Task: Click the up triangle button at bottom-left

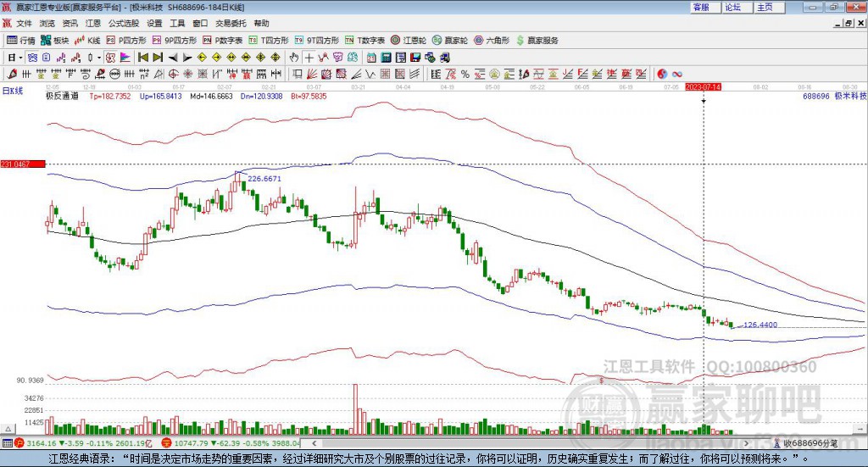Action: (8, 430)
